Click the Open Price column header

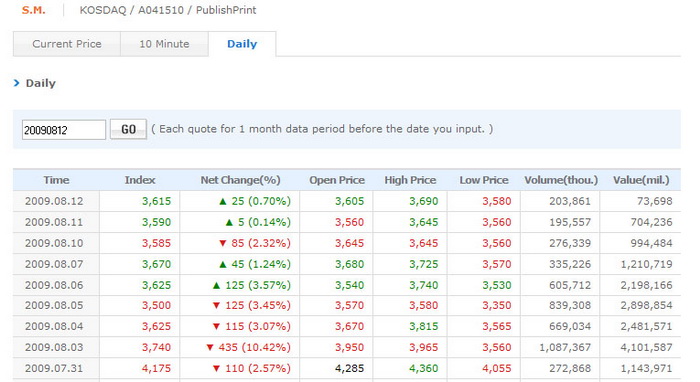coord(337,180)
